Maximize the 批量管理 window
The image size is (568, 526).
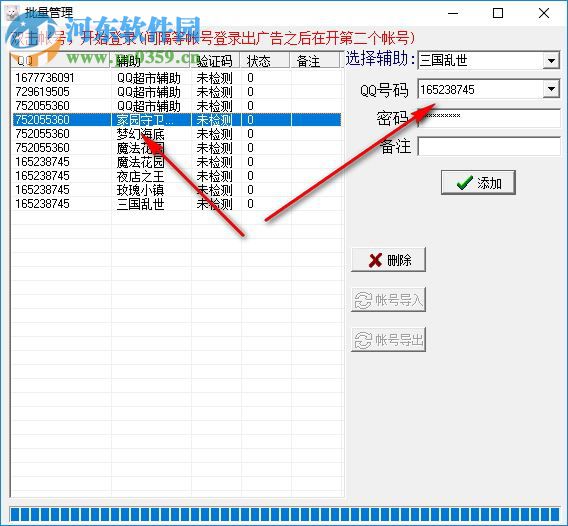point(498,13)
